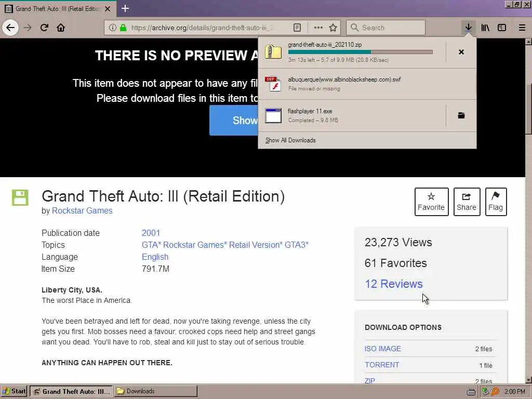This screenshot has width=532, height=399.
Task: Open the Rockstar Games* topic link
Action: [x=195, y=245]
